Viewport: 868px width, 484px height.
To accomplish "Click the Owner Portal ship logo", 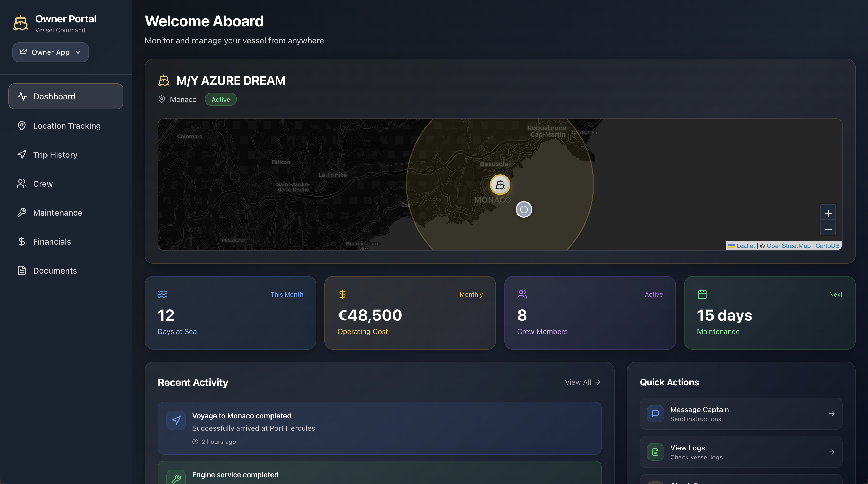I will [21, 23].
